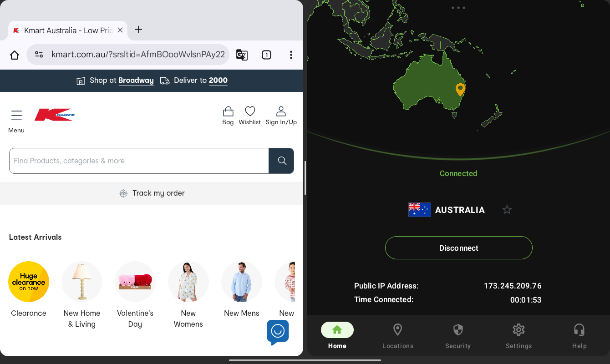Screen dimensions: 610x364
Task: Open the Google Translate icon in address bar
Action: 242,55
